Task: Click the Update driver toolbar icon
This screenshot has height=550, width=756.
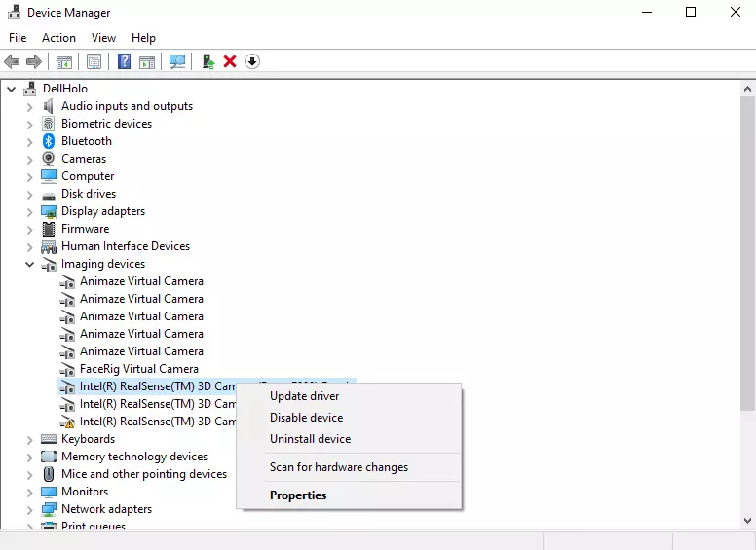Action: click(208, 61)
